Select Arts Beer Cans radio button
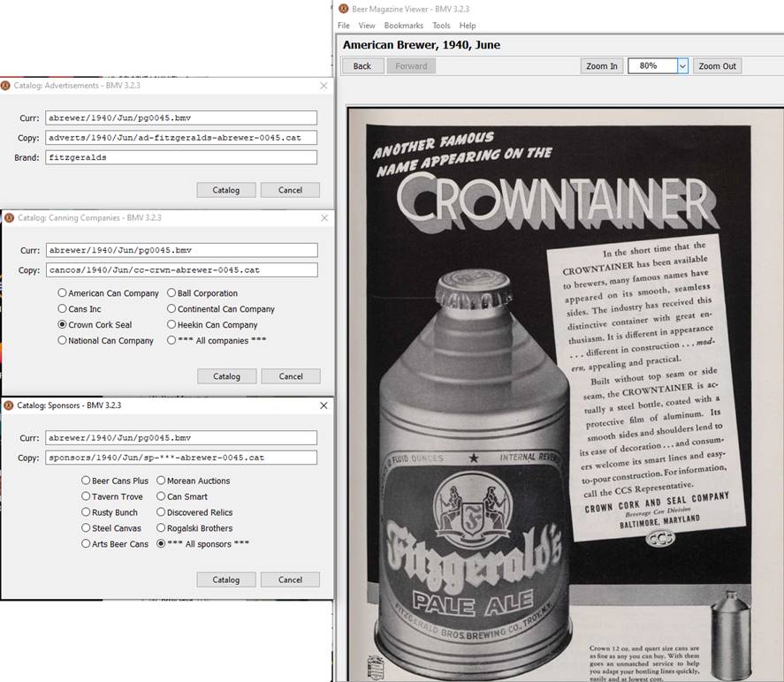This screenshot has height=682, width=784. pos(86,543)
